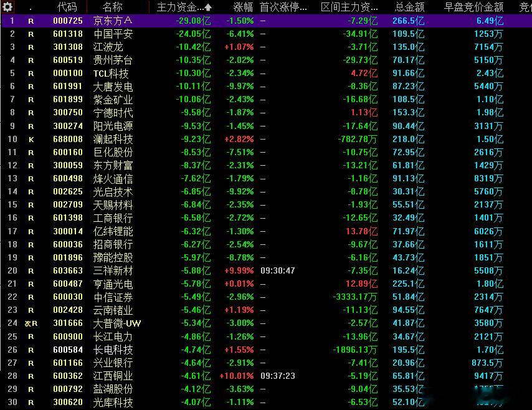This screenshot has height=410, width=532.
Task: Select stock 豫能控股
Action: click(113, 257)
